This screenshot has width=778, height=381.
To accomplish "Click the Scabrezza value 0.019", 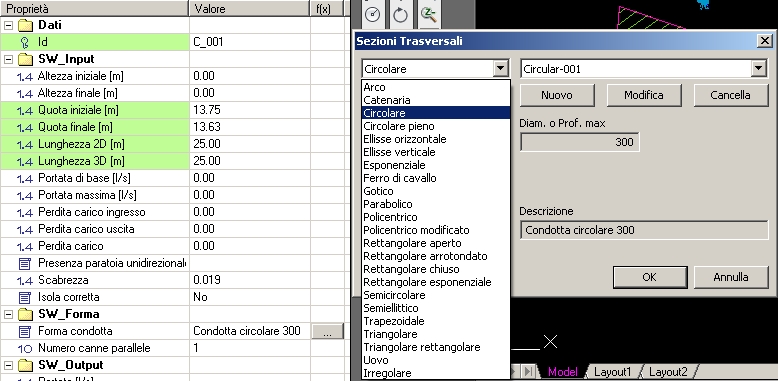I will coord(250,280).
